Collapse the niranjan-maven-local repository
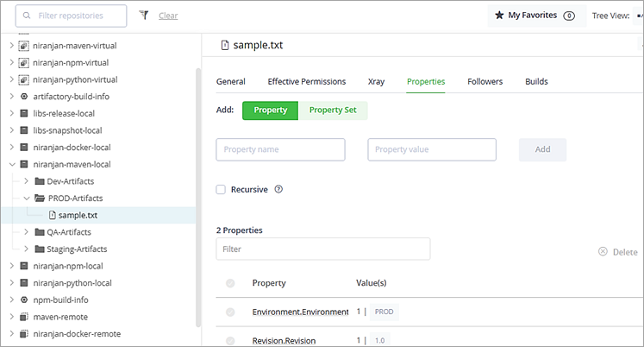This screenshot has height=347, width=644. tap(10, 164)
